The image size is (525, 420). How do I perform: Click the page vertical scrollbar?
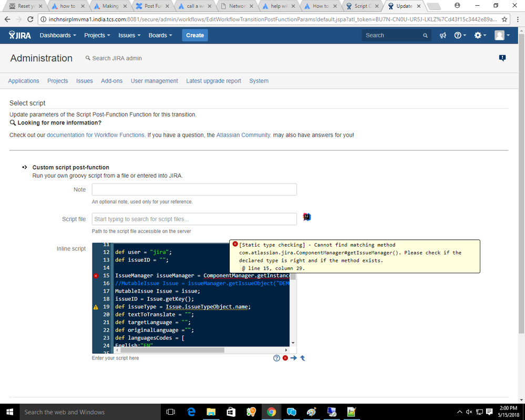tap(521, 183)
